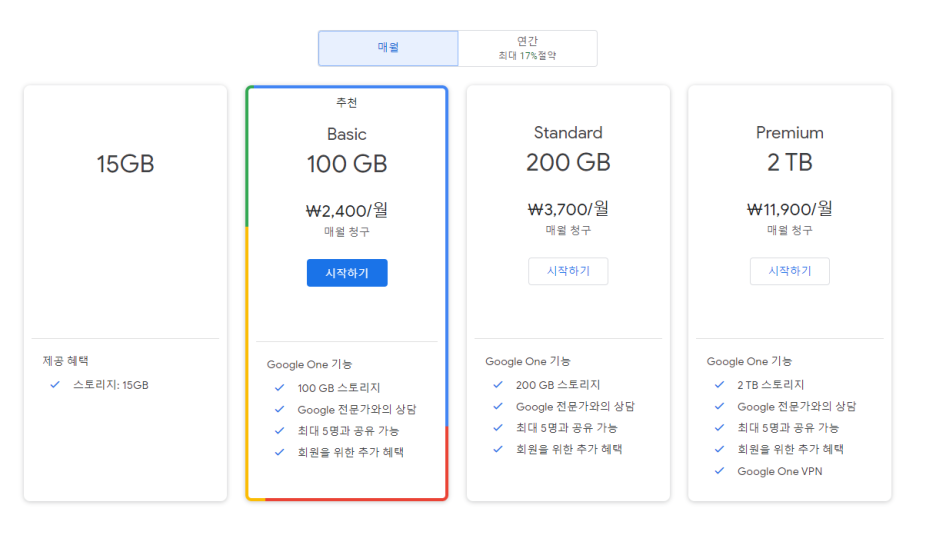
Task: Click the checkmark beside 100 GB 스토리지
Action: coord(279,388)
